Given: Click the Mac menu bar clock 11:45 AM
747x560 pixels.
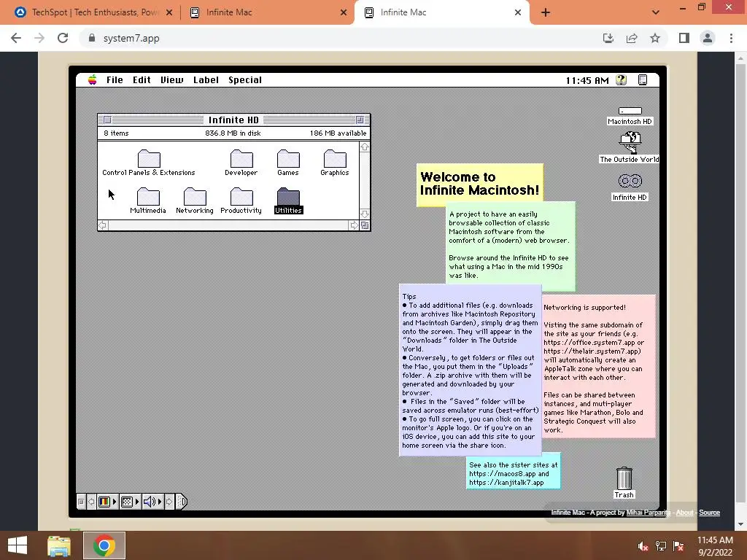Looking at the screenshot, I should (x=587, y=80).
